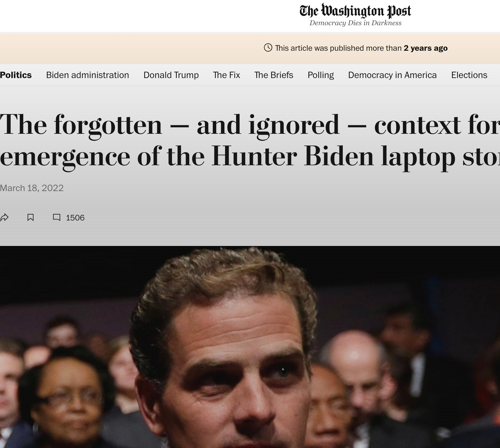Click the clock icon in banner
Image resolution: width=500 pixels, height=448 pixels.
tap(268, 47)
